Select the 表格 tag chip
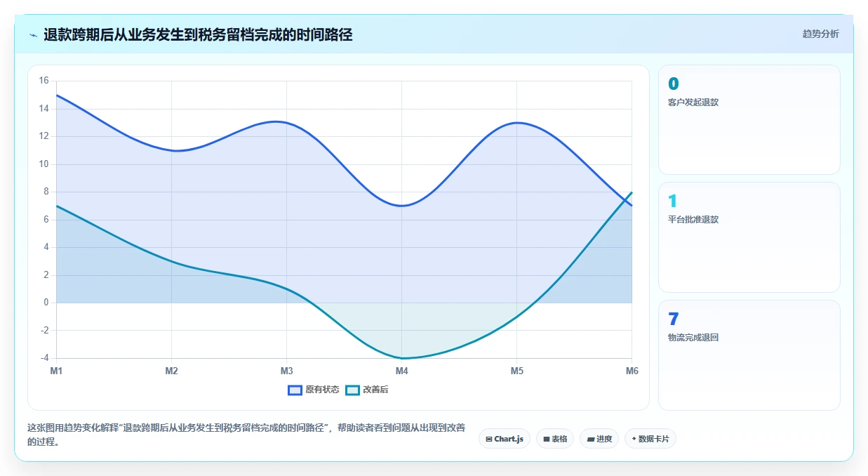Screen dimensions: 868x476 (x=554, y=439)
